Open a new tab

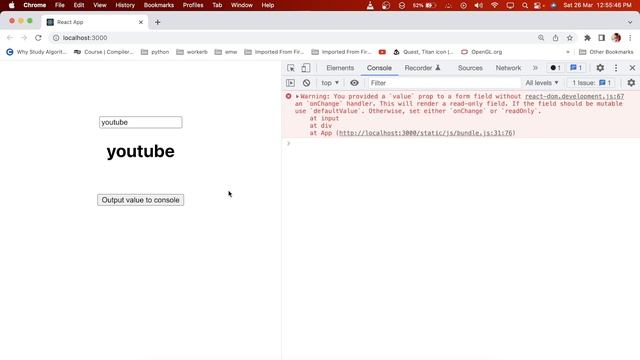coord(158,22)
